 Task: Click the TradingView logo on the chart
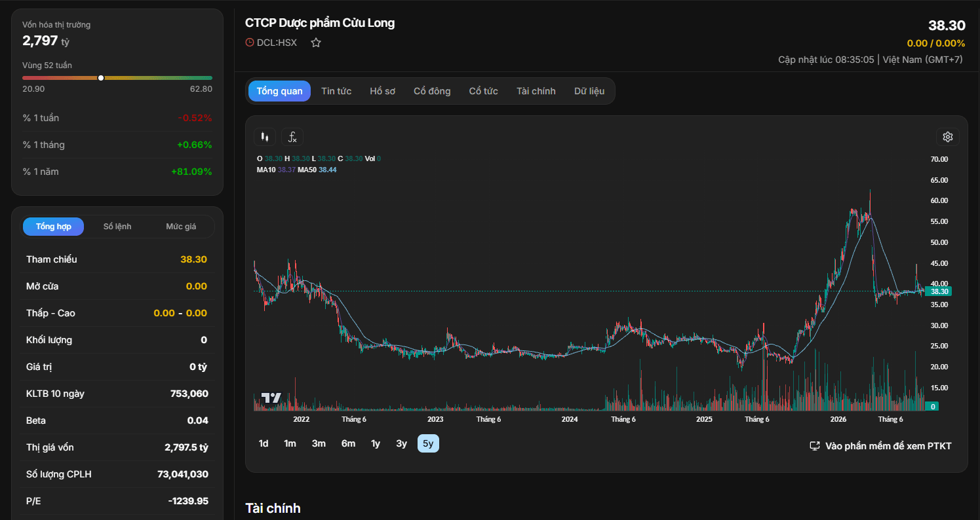coord(271,398)
